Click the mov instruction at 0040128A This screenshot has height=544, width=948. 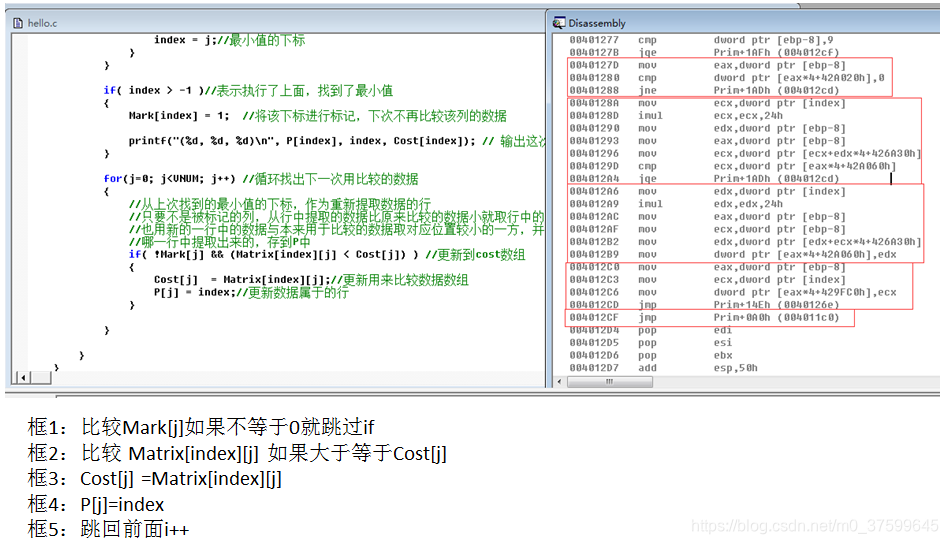coord(707,103)
